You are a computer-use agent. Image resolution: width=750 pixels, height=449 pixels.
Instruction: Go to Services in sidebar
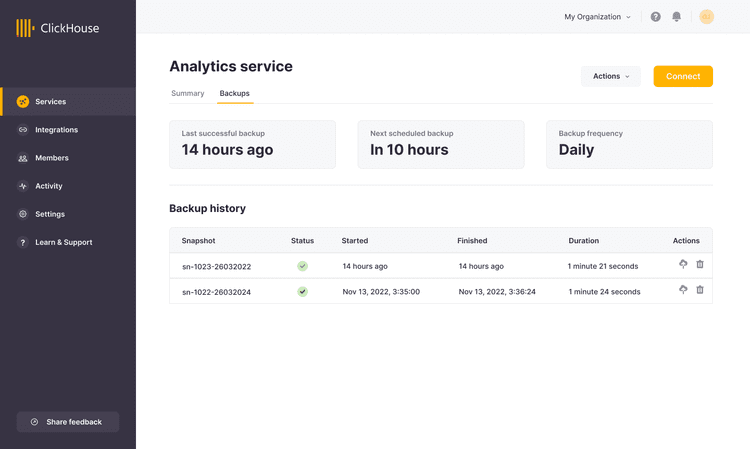[68, 101]
